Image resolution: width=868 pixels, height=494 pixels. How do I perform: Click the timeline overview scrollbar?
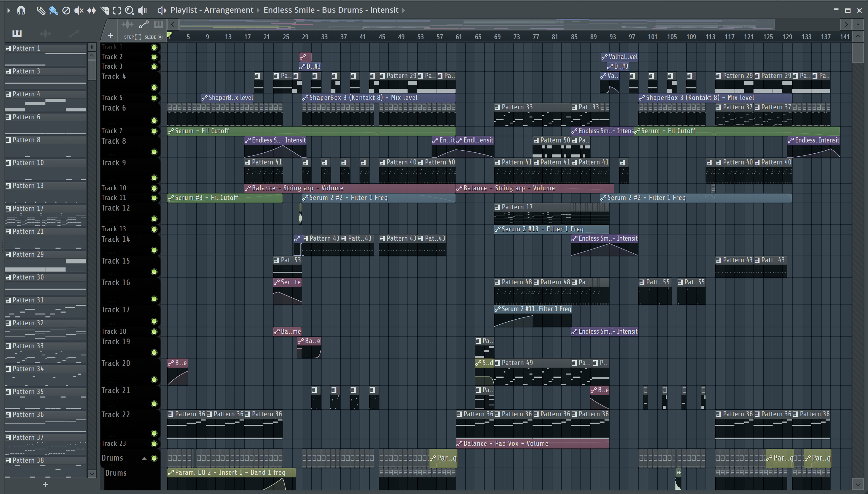[x=476, y=24]
